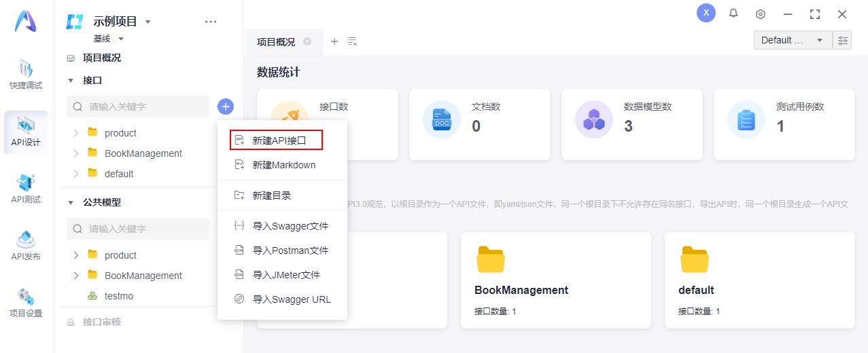The height and width of the screenshot is (353, 868).
Task: Choose 新建目录 from the menu
Action: (x=282, y=196)
